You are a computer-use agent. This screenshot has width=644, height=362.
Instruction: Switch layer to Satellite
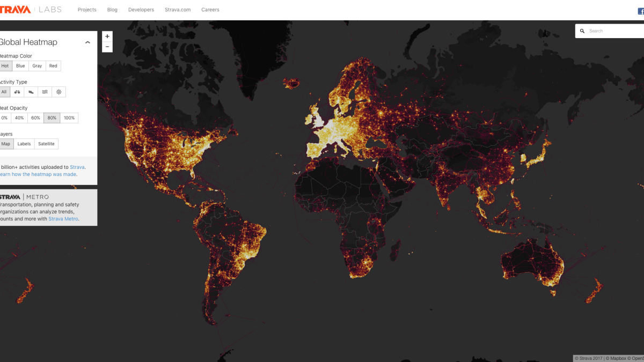click(x=47, y=144)
